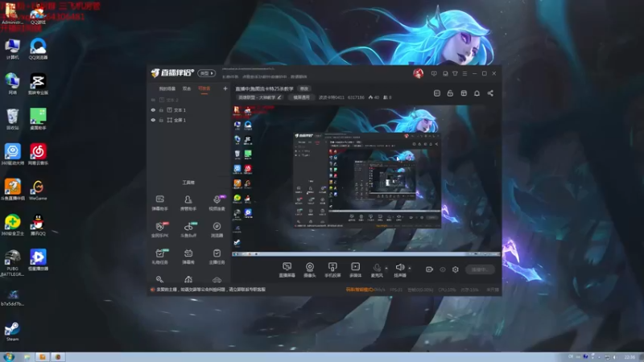The width and height of the screenshot is (644, 362).
Task: Open the feedback chat icon in title bar
Action: [434, 73]
